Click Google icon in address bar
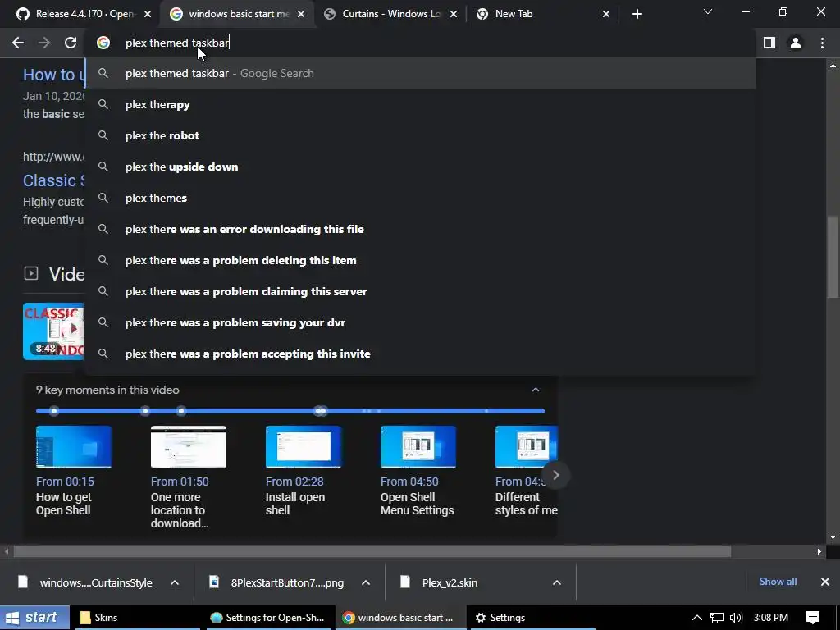The width and height of the screenshot is (840, 630). [x=103, y=43]
